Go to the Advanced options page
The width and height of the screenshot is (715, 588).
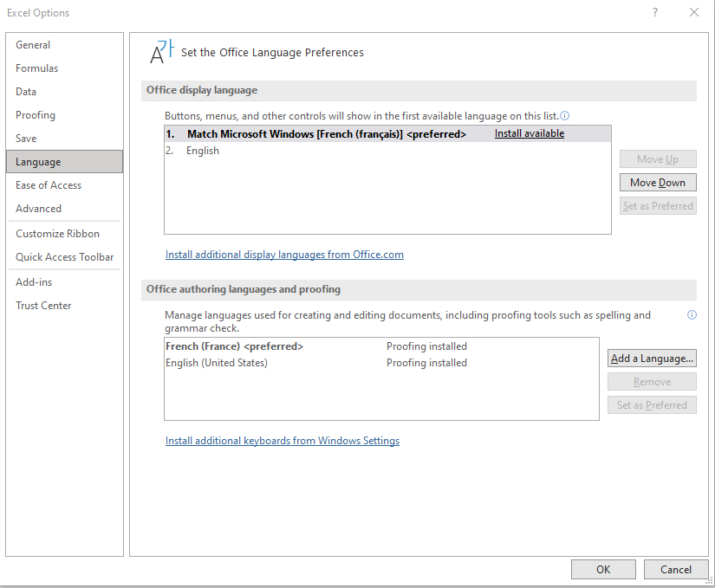[38, 209]
